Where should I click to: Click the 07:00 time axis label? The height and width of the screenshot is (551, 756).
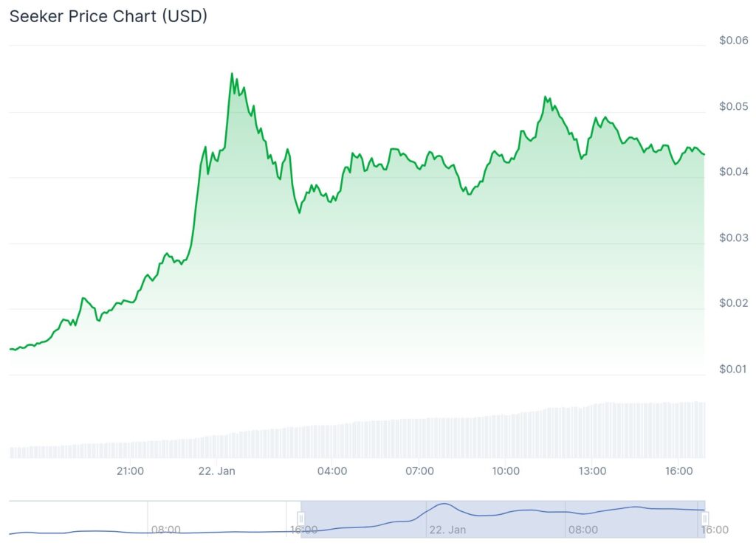click(419, 471)
